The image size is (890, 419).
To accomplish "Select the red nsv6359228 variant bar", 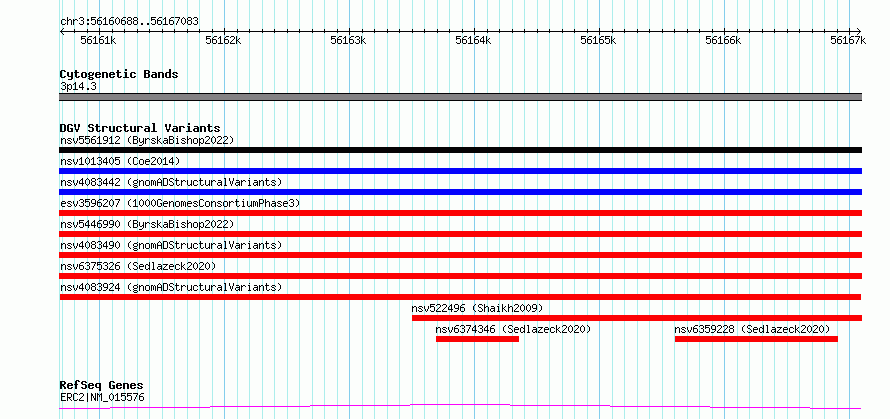I will pos(756,339).
